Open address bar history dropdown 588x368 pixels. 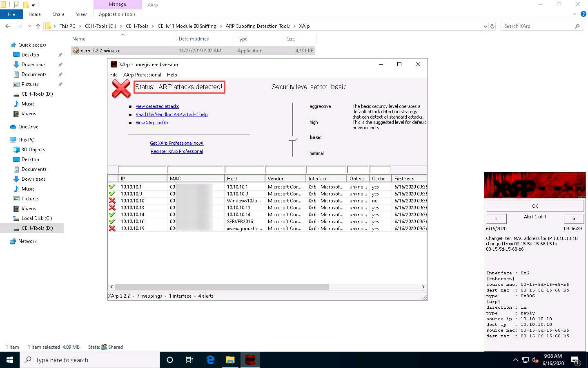click(485, 26)
